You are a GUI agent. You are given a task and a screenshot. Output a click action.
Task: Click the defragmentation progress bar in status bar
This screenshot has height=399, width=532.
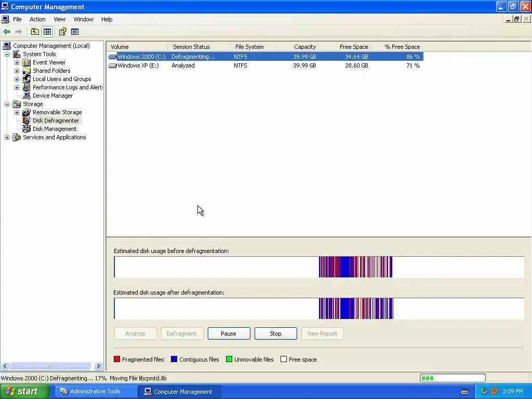453,378
